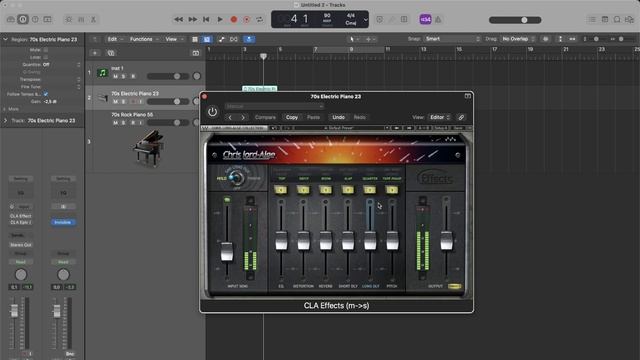Adjust the Inst 1 track volume slider
The width and height of the screenshot is (640, 360).
tap(168, 76)
